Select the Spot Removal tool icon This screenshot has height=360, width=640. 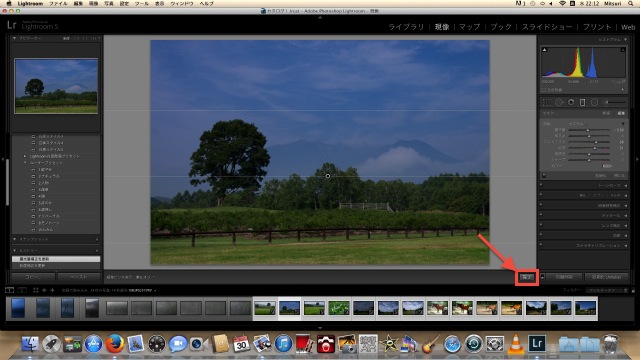(x=559, y=102)
